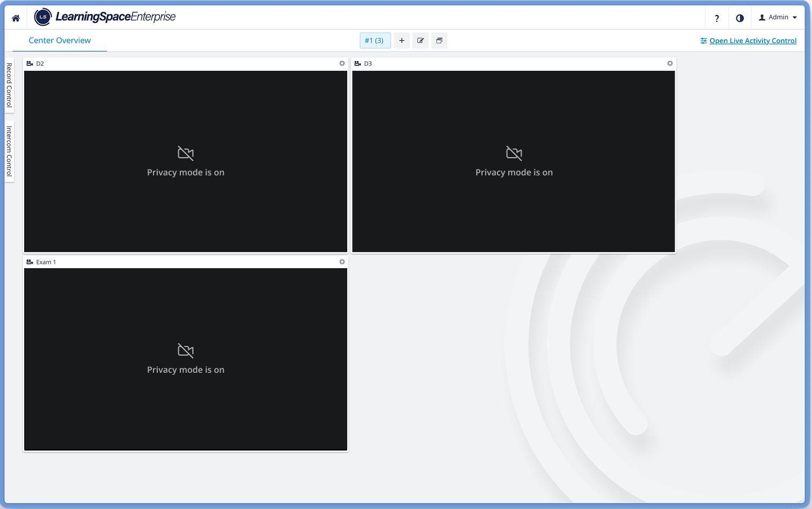Open settings gear for D3 camera
Image resolution: width=812 pixels, height=509 pixels.
coord(670,63)
